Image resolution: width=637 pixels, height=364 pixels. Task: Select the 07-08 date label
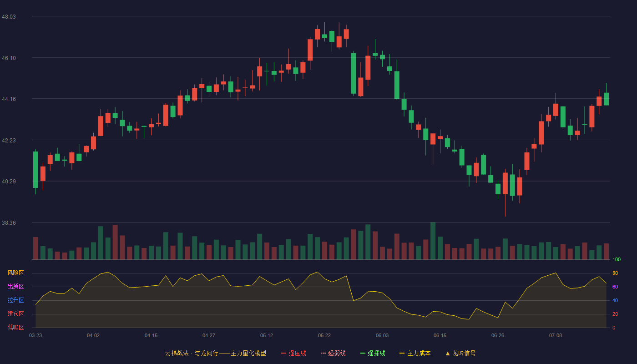click(x=556, y=335)
